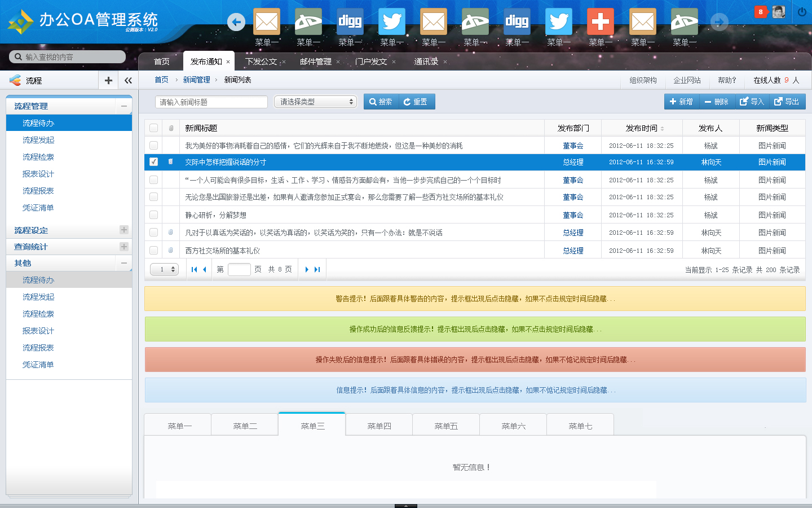
Task: Click the 请输入新闻标题 search input field
Action: (x=210, y=102)
